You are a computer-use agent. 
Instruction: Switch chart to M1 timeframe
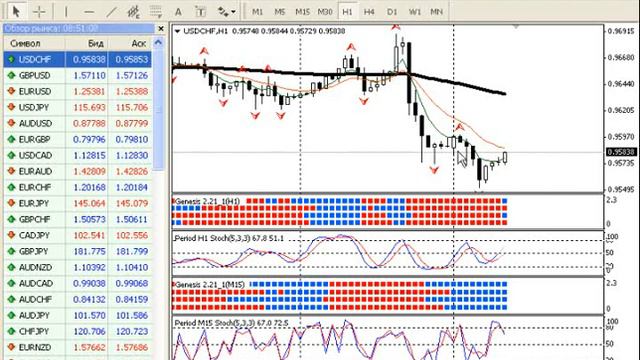[257, 12]
